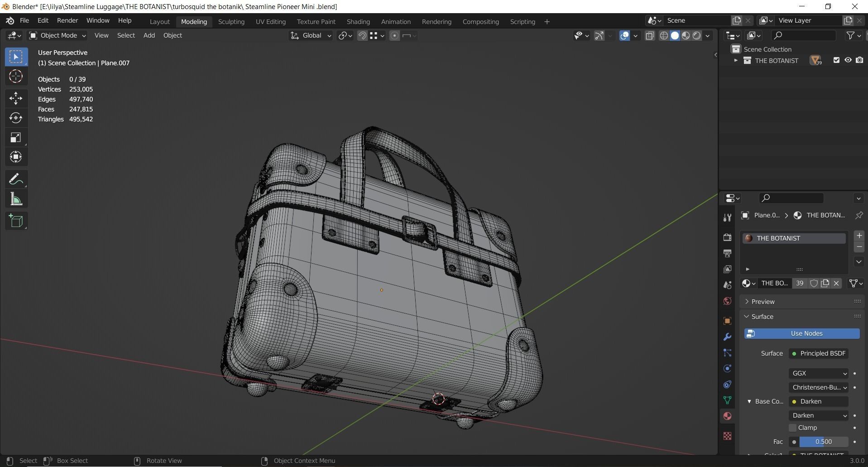This screenshot has width=868, height=467.
Task: Open the View Layer properties tab
Action: point(727,269)
